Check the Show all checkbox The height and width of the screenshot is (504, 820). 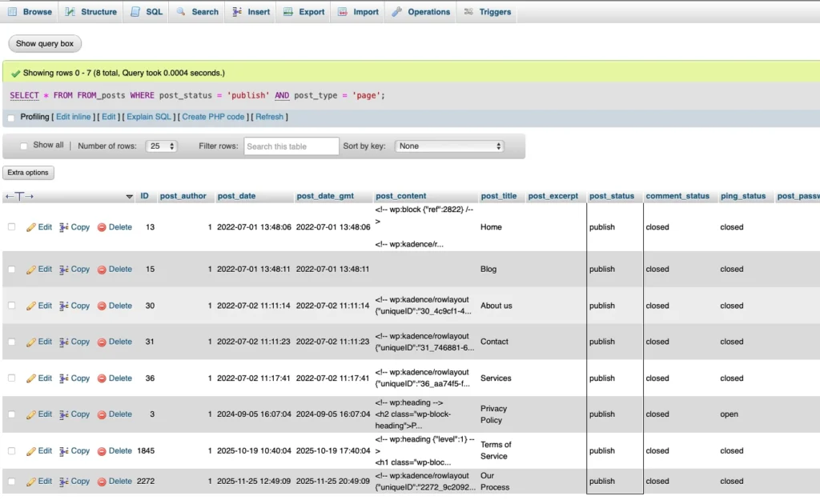25,146
